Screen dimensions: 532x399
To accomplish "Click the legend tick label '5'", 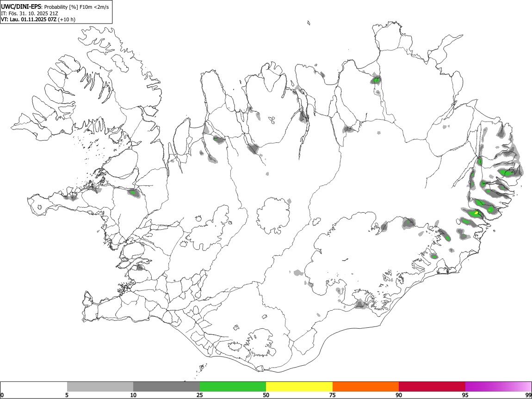I will (67, 395).
